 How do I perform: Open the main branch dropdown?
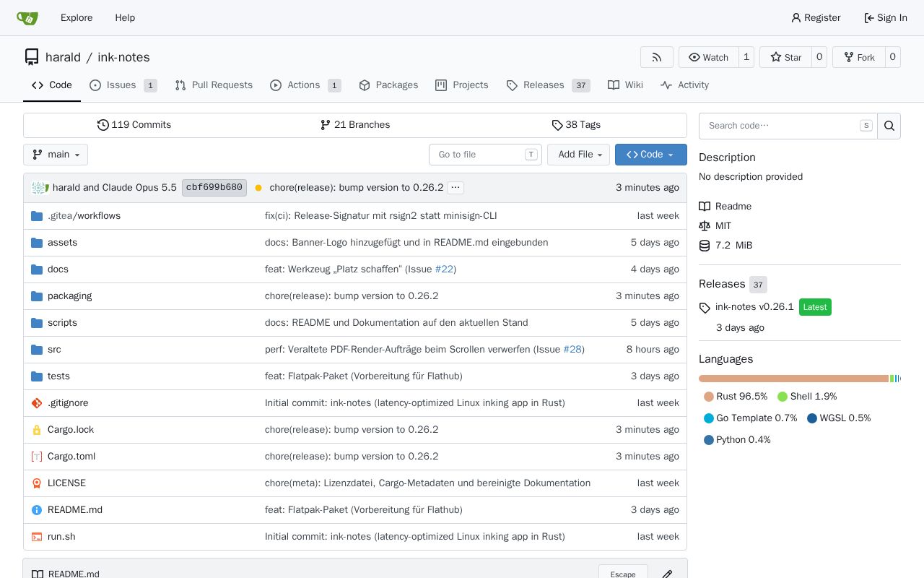pyautogui.click(x=56, y=155)
